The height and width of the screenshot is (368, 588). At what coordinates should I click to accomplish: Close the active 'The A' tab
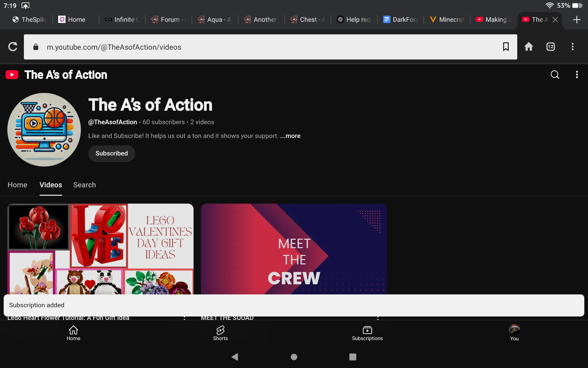(555, 20)
